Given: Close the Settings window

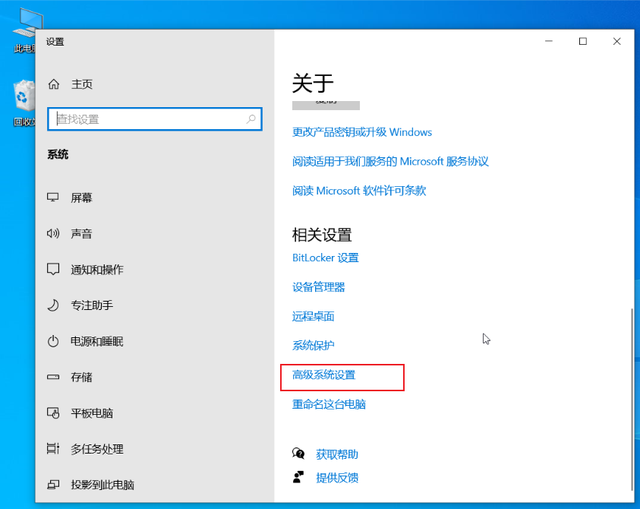Looking at the screenshot, I should [x=617, y=41].
